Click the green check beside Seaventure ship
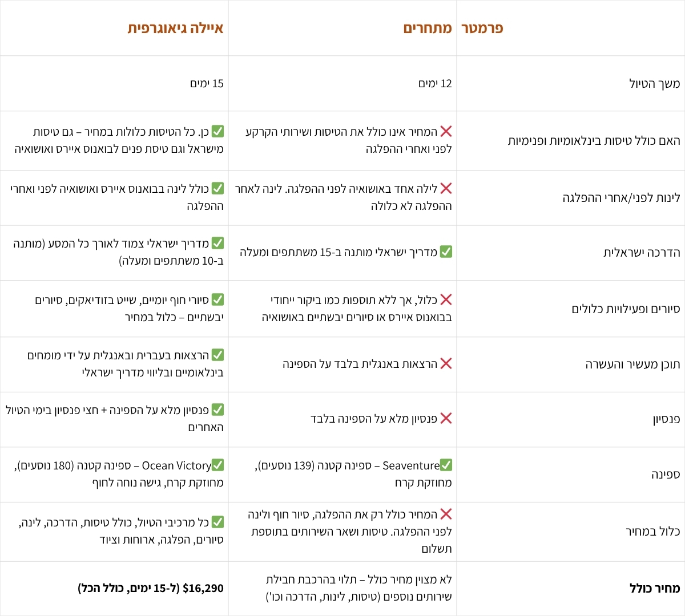 coord(446,465)
